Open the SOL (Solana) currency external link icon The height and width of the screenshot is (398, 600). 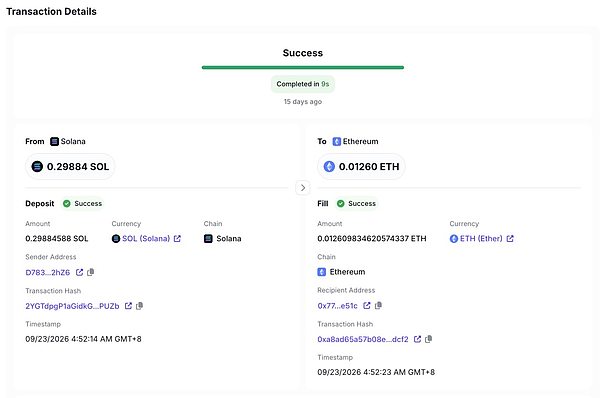coord(177,238)
